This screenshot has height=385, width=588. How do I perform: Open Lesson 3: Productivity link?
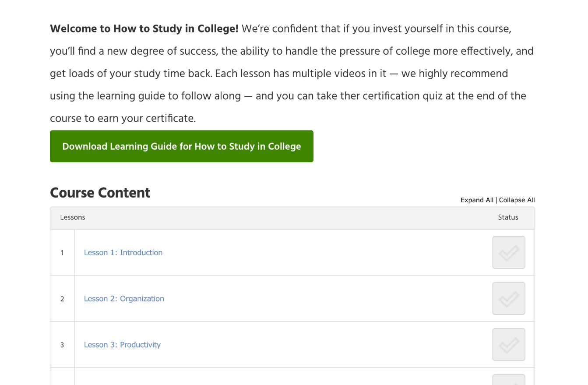click(122, 345)
